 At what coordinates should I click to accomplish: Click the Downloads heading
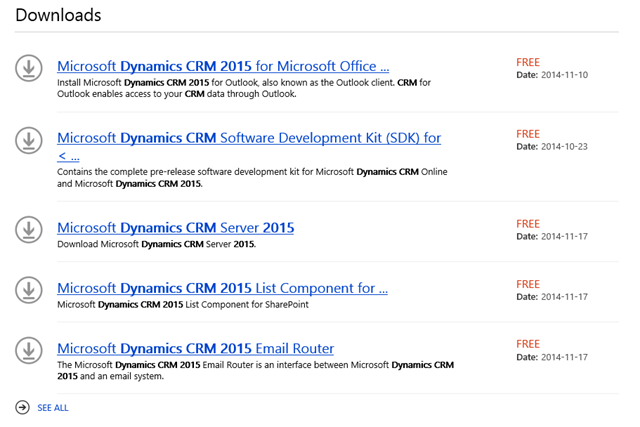58,15
